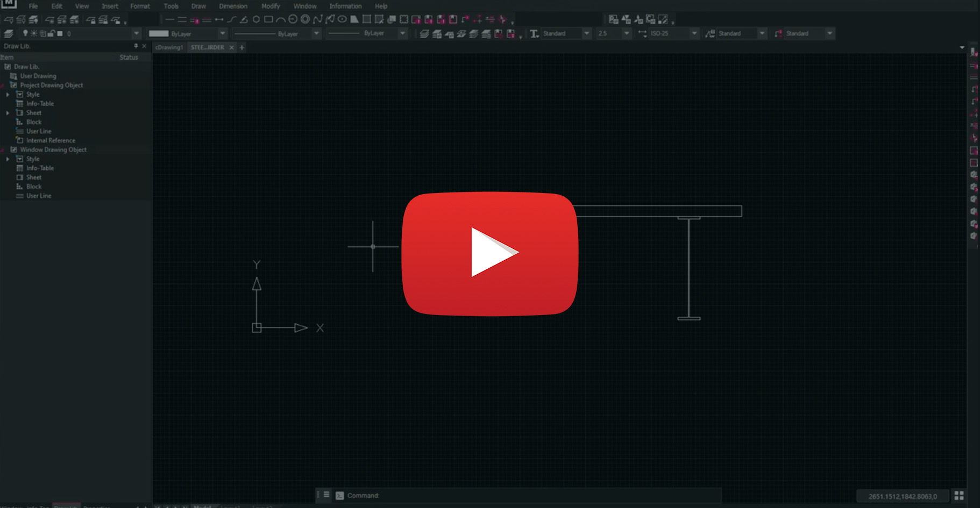Select Internal Reference tree item

click(x=51, y=140)
